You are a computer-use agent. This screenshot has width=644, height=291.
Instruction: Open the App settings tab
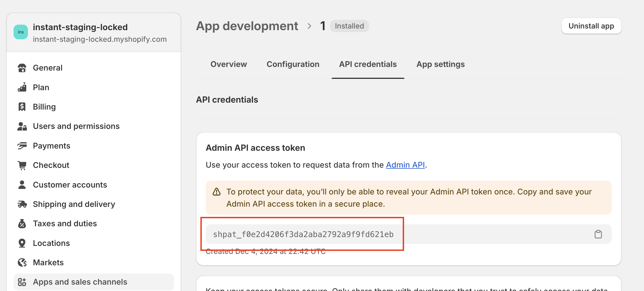[x=441, y=64]
